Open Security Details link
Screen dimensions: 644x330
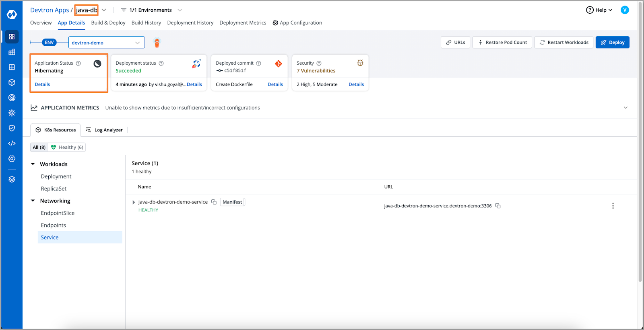pos(356,84)
